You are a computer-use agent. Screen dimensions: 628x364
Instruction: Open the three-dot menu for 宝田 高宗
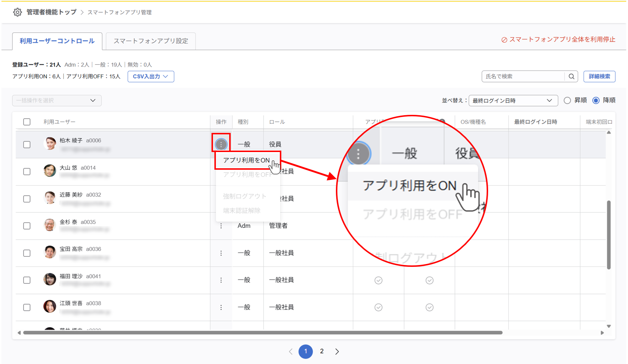(x=221, y=253)
